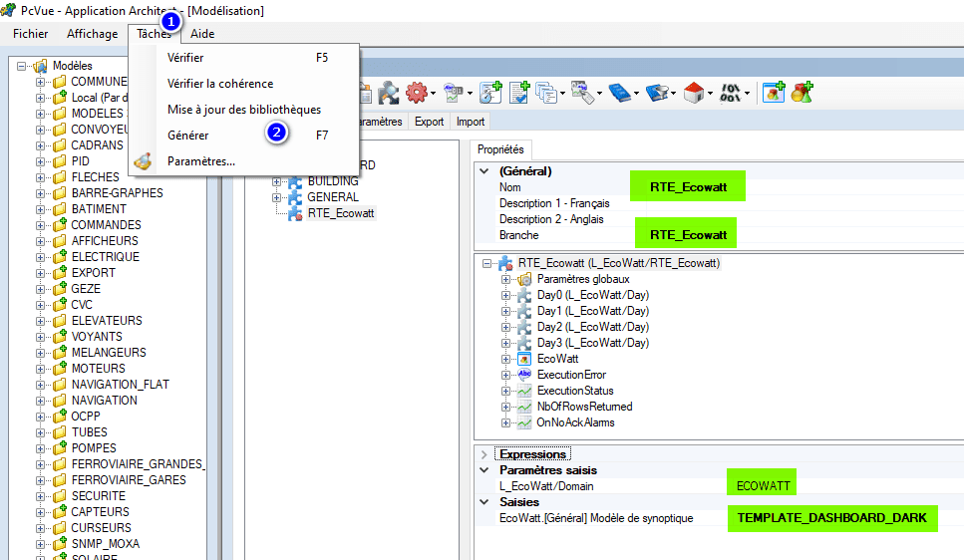Click the Day3 puzzle piece icon
The width and height of the screenshot is (964, 560).
(x=524, y=343)
